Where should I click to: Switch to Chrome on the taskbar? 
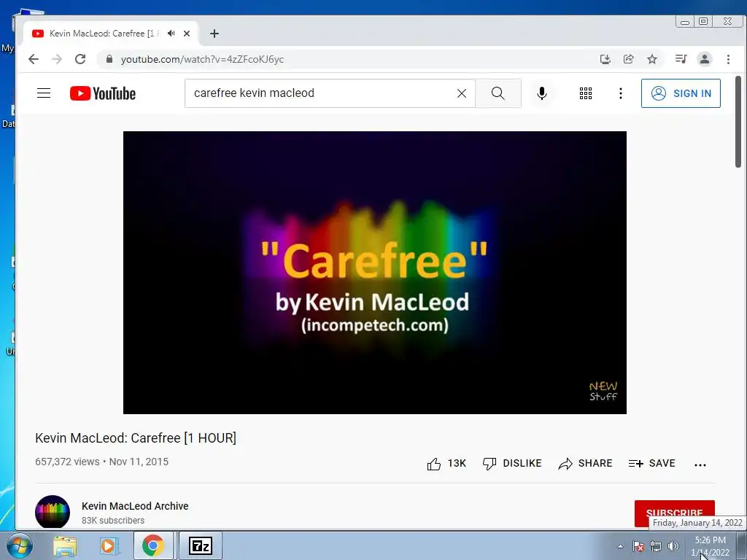point(153,545)
